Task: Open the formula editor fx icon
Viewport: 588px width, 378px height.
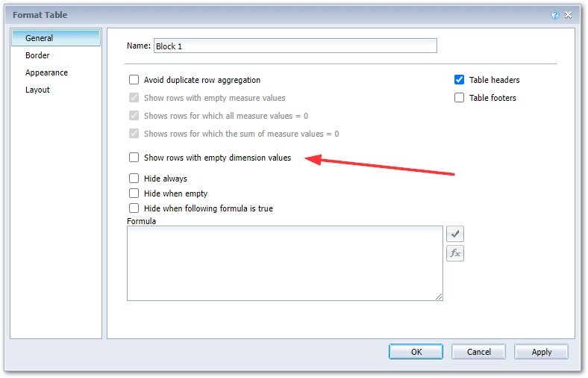Action: 454,253
